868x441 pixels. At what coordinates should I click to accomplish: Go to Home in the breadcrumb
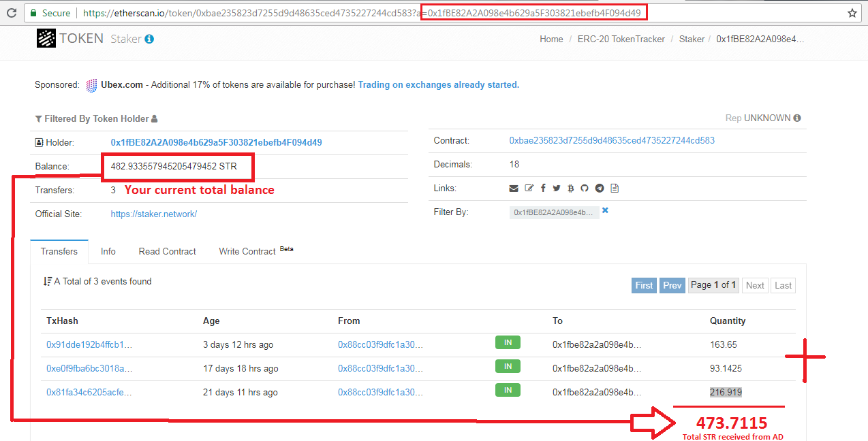[x=552, y=39]
